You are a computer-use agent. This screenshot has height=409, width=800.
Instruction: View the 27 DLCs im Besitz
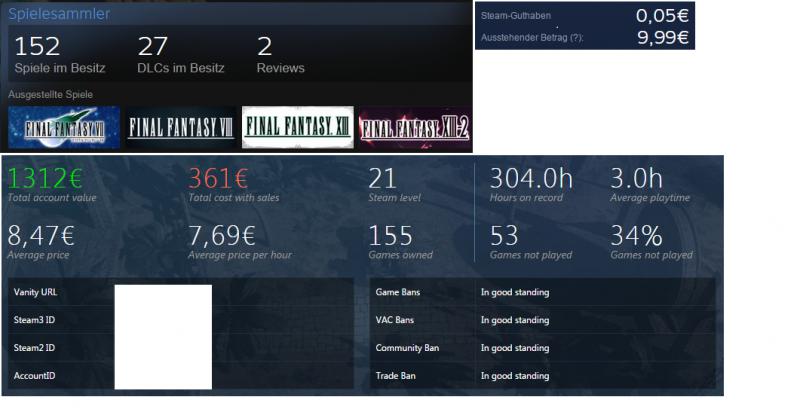(180, 55)
